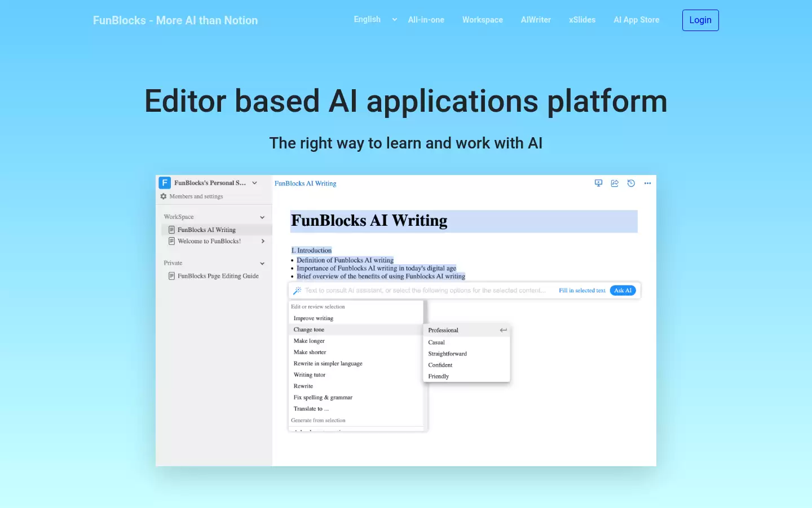Open the English language dropdown

click(x=375, y=20)
